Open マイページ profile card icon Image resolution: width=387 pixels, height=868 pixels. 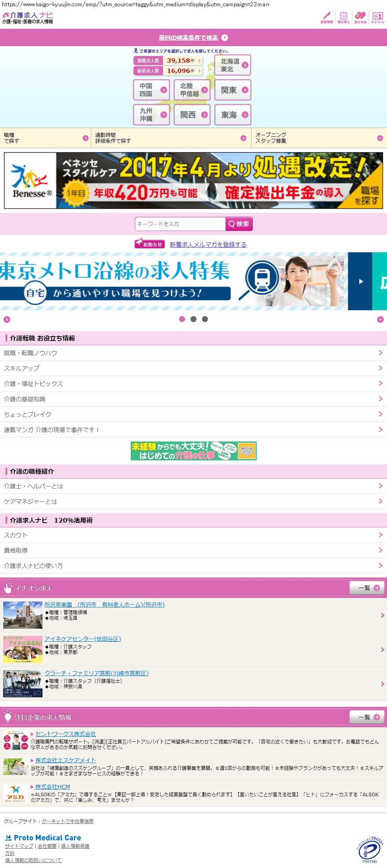pos(378,17)
